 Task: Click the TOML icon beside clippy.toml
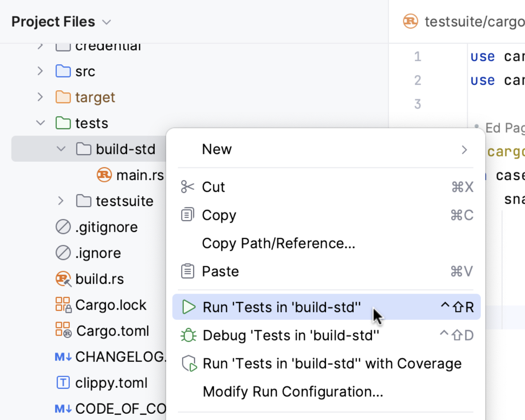[x=63, y=382]
